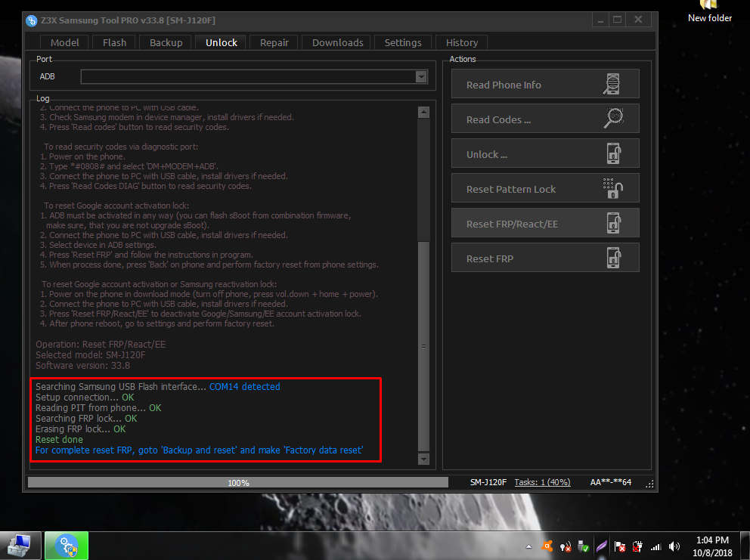Open the Model tab
This screenshot has width=750, height=560.
click(x=64, y=42)
